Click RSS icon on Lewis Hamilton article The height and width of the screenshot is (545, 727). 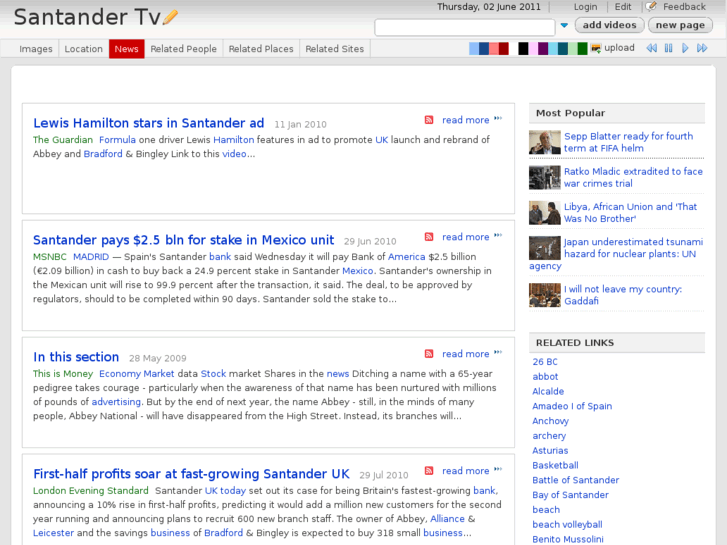(x=429, y=120)
